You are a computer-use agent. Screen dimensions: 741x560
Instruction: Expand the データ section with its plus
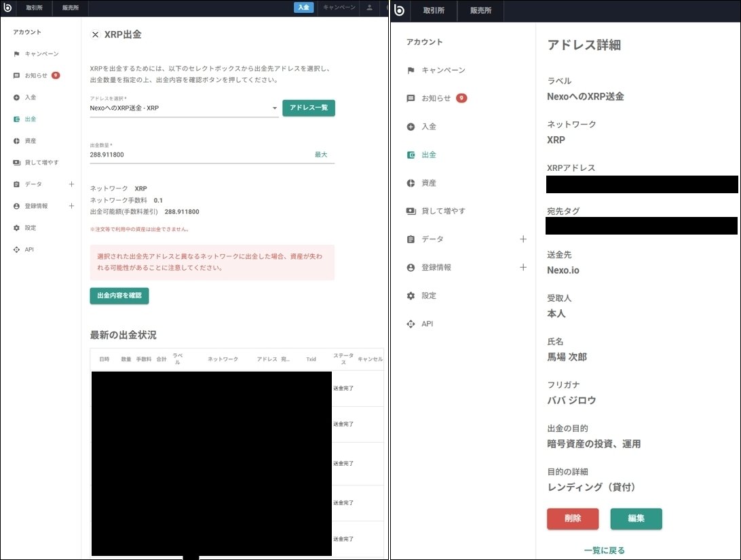point(71,184)
